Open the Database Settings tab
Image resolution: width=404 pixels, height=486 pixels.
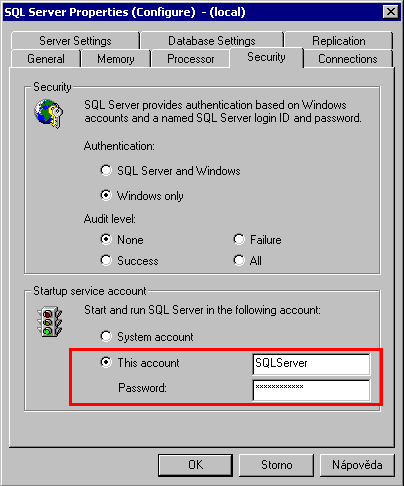click(212, 41)
